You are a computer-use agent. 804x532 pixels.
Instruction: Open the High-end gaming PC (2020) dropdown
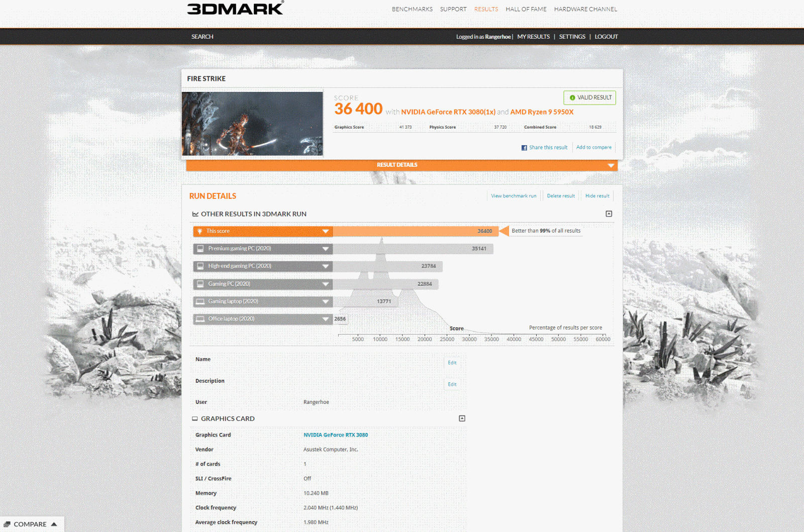pos(263,266)
